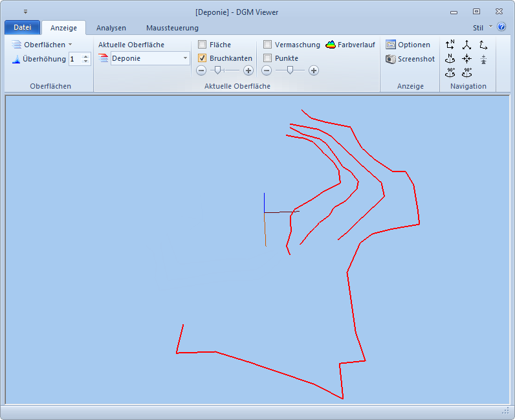Select the isometric 3D axes view icon
The image size is (515, 420).
pyautogui.click(x=466, y=45)
